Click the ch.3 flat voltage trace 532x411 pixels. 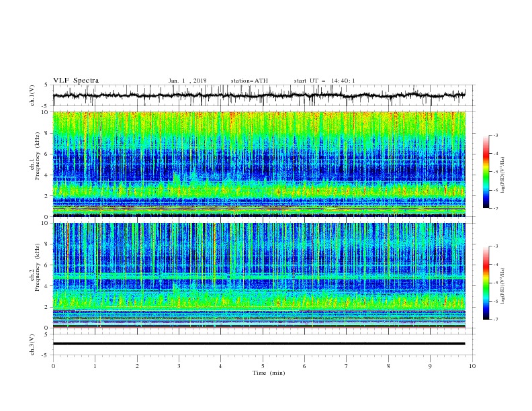click(x=259, y=344)
